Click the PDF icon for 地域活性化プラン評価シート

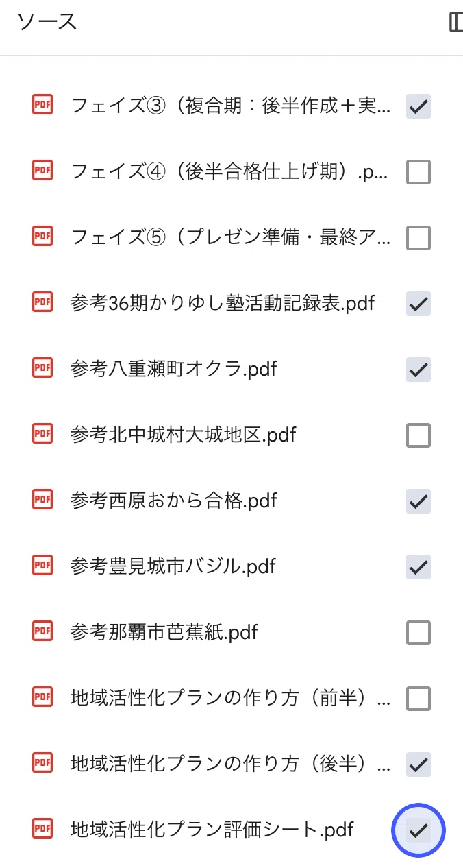pos(42,828)
